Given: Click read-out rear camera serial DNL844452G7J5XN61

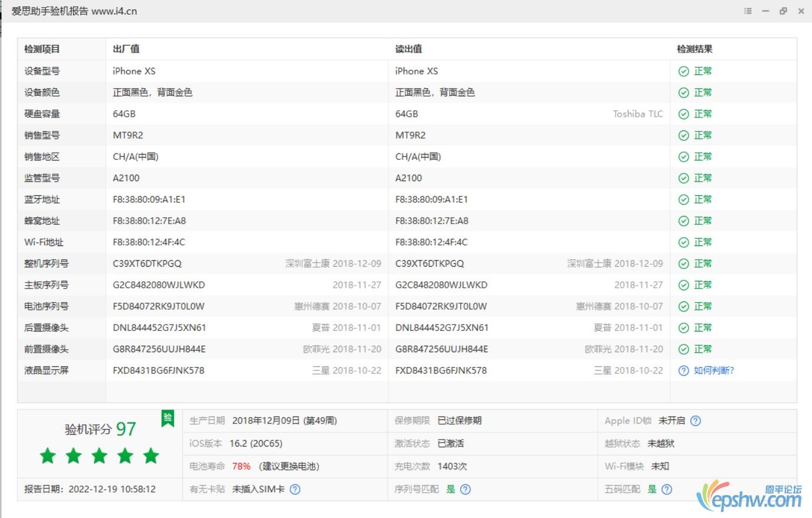Looking at the screenshot, I should tap(442, 328).
